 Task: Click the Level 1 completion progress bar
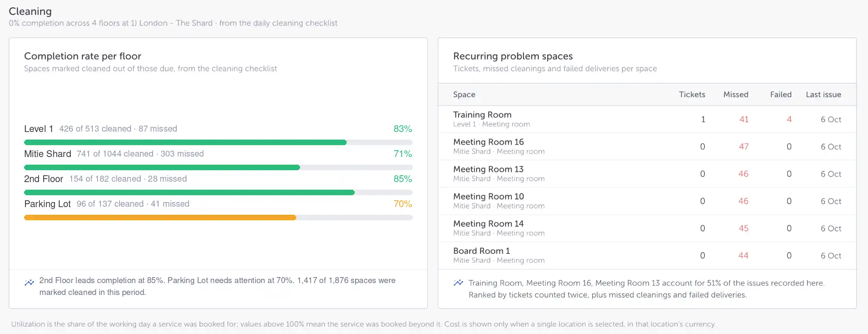click(218, 143)
